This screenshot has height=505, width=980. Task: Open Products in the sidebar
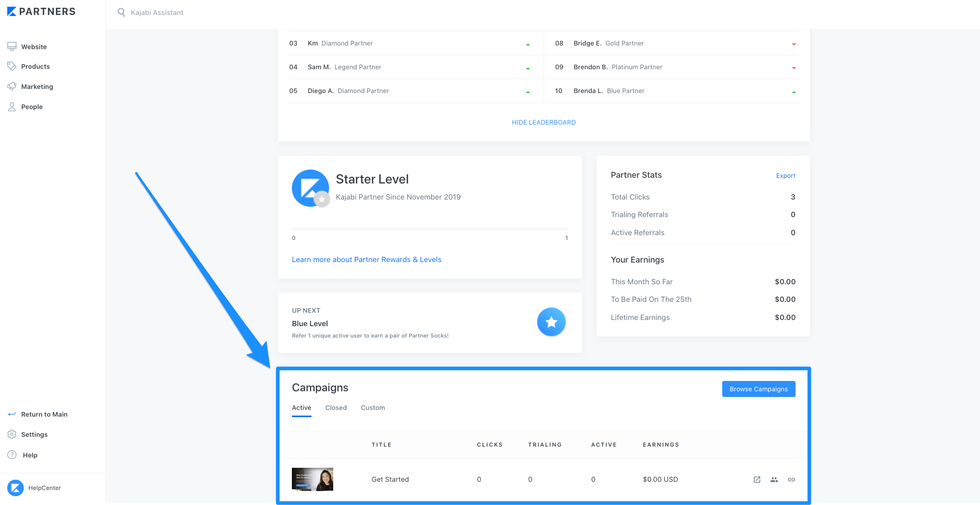(36, 66)
